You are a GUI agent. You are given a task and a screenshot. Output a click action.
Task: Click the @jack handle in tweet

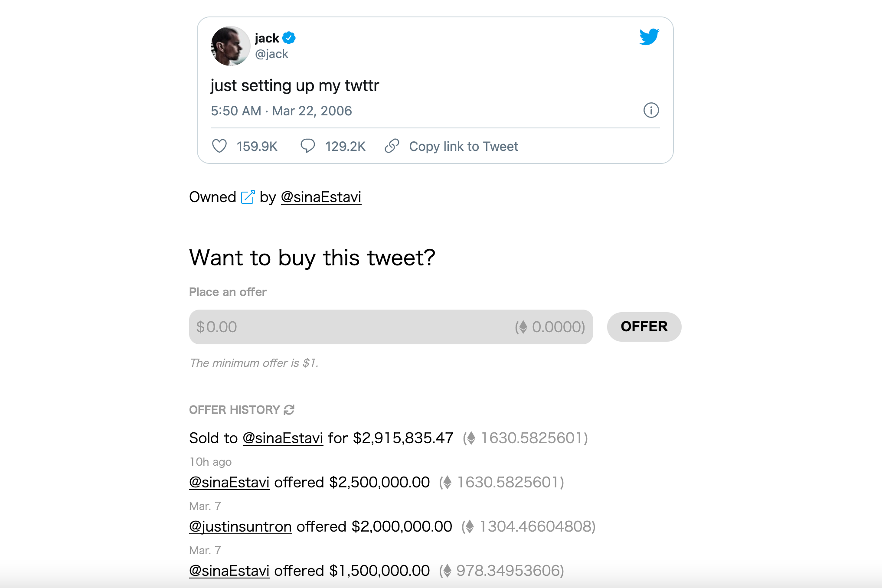271,54
